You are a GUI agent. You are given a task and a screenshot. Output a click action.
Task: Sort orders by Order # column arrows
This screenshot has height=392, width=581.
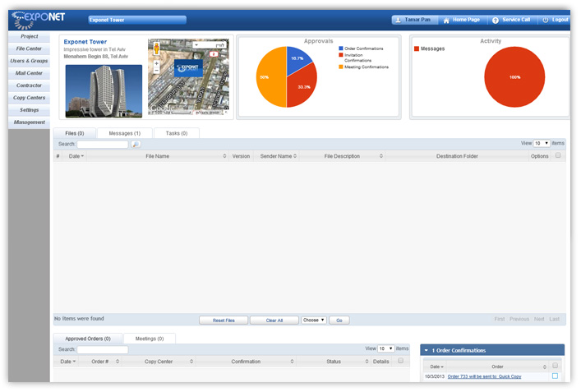coord(118,362)
